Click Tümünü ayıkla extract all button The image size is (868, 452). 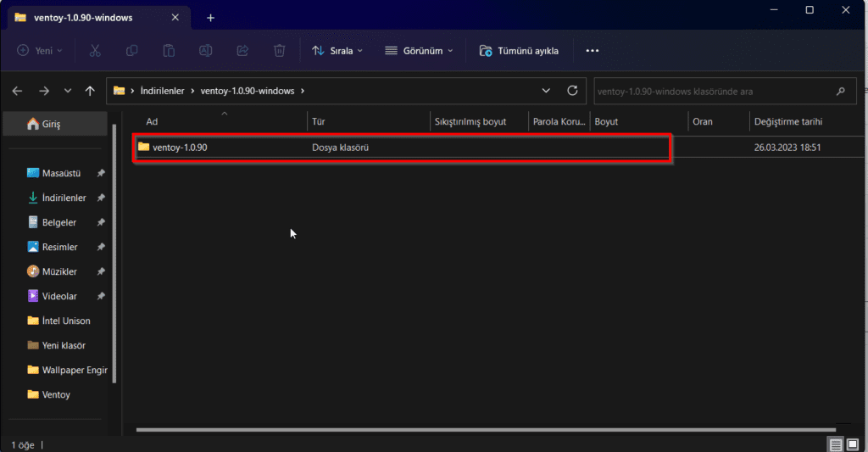(x=519, y=51)
